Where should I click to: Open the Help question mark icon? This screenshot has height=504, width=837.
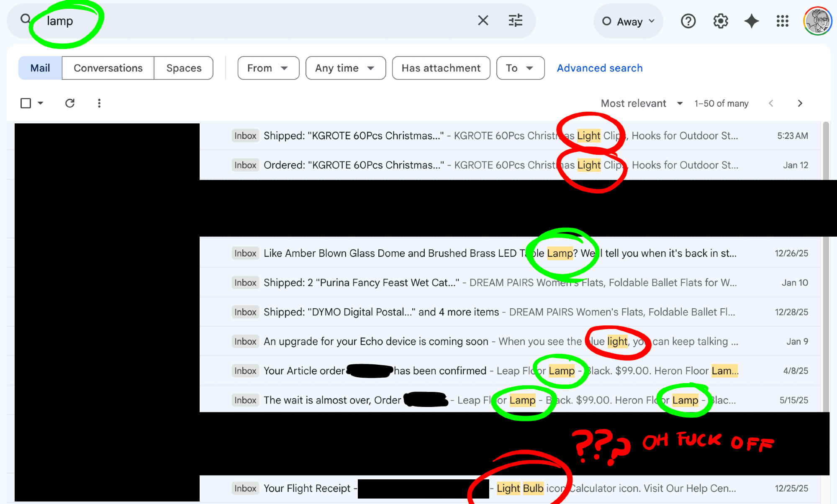tap(688, 21)
